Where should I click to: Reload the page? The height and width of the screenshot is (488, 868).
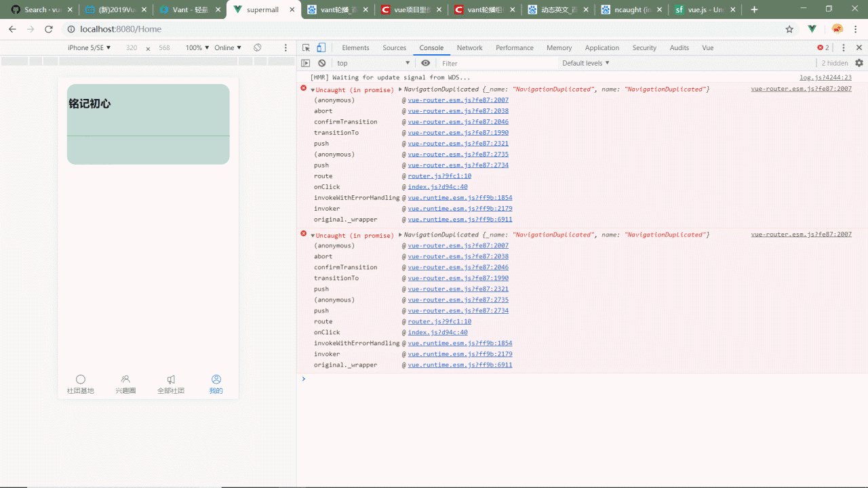49,29
